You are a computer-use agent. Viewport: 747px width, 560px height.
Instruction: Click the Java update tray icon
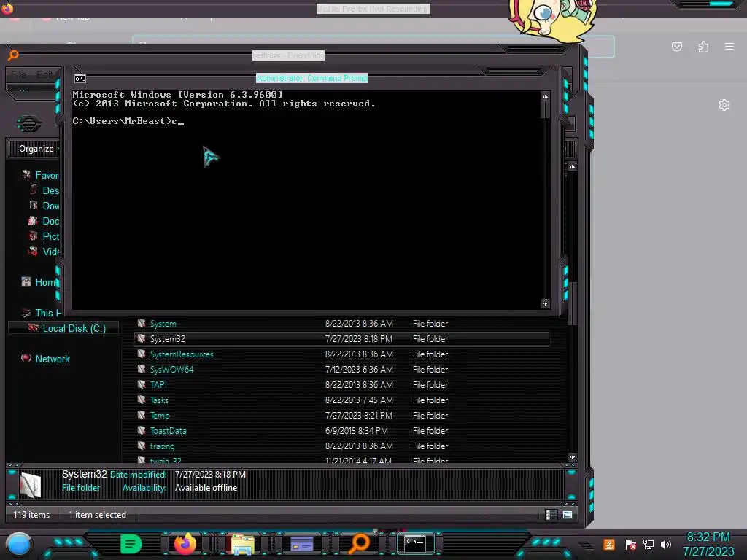pos(609,544)
